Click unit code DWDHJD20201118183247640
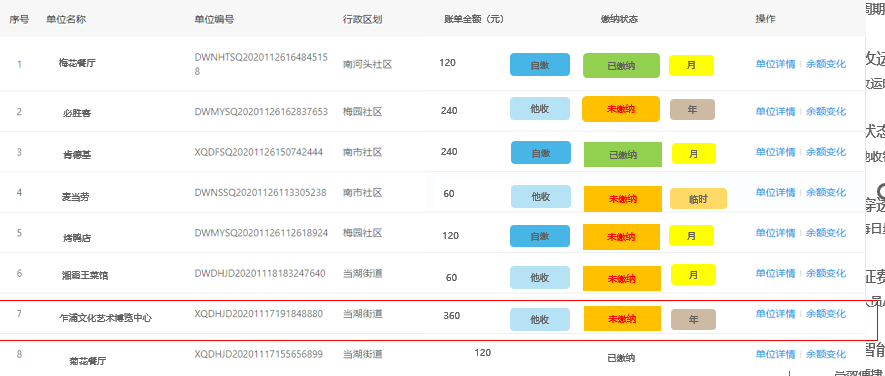This screenshot has width=885, height=376. click(260, 273)
